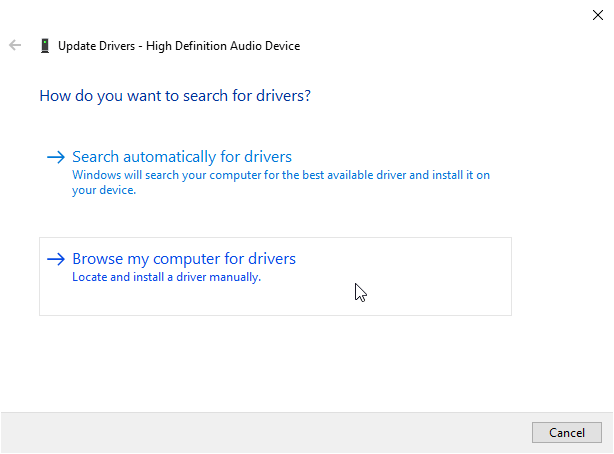Click the 'Windows will search your computer' description

coord(281,175)
